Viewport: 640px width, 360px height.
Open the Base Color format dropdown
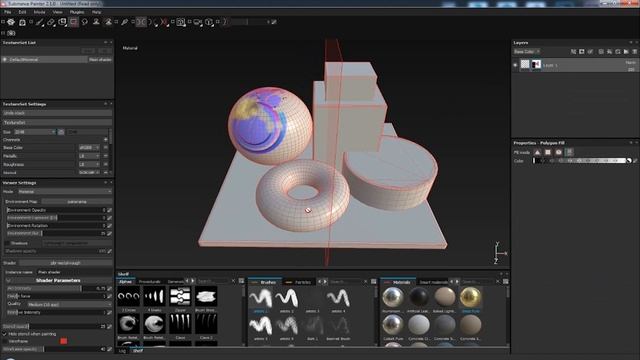(89, 147)
